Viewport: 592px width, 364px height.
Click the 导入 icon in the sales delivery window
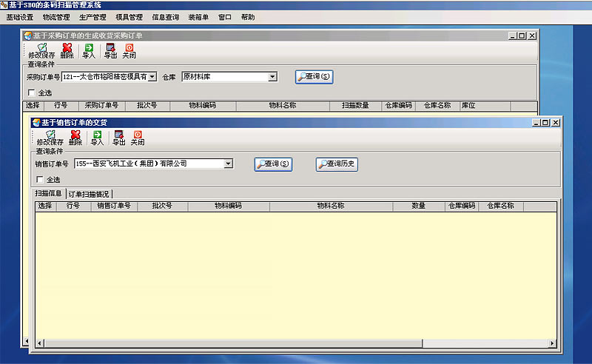97,137
